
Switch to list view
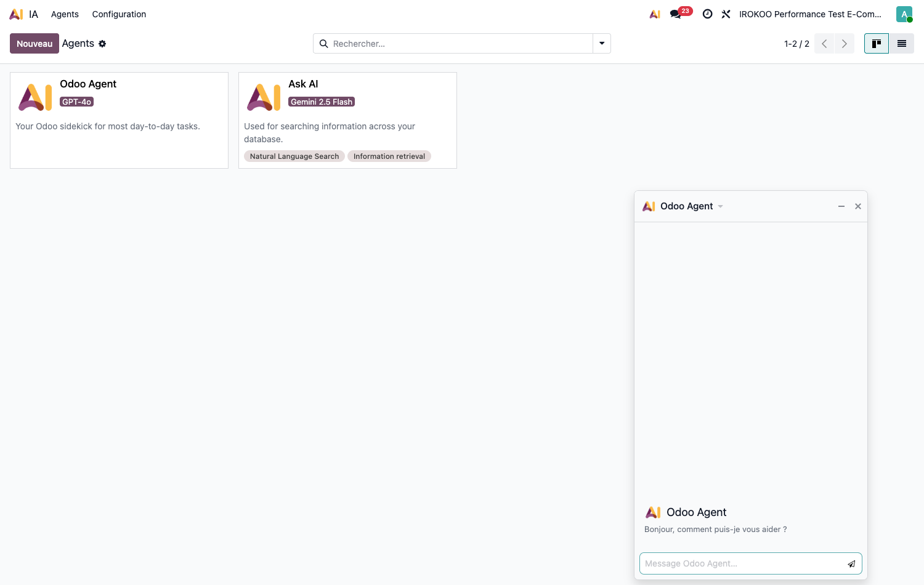[x=902, y=44]
